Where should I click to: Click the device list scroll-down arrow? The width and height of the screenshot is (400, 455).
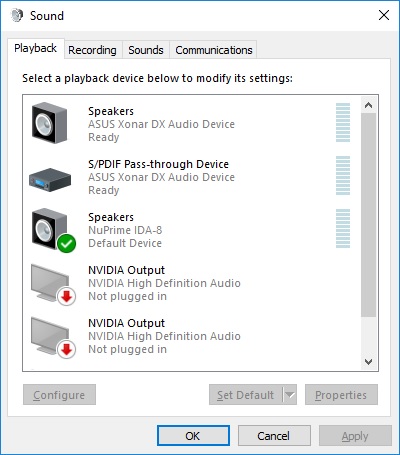[x=368, y=362]
